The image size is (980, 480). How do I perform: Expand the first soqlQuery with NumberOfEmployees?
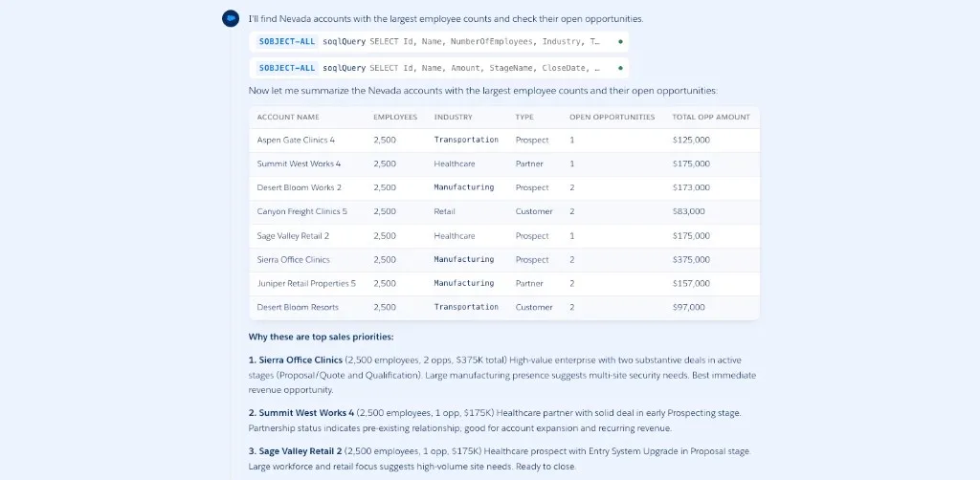[438, 42]
